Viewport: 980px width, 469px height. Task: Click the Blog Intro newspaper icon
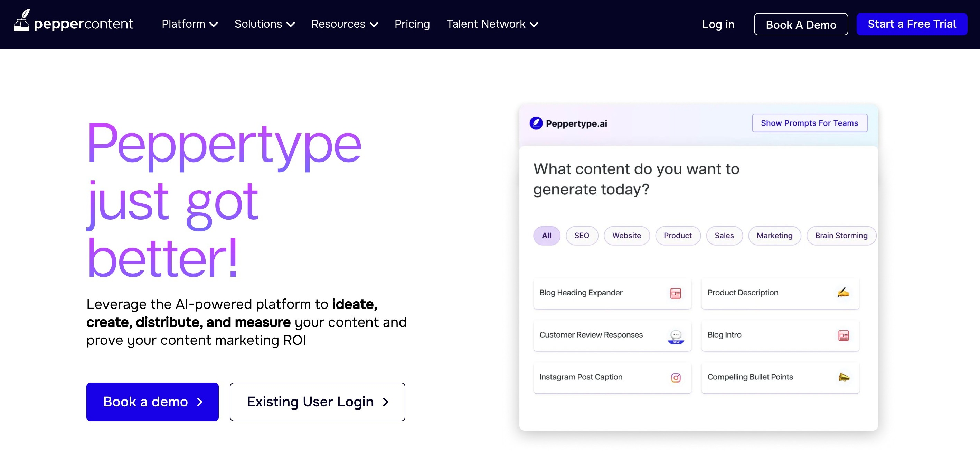coord(844,335)
